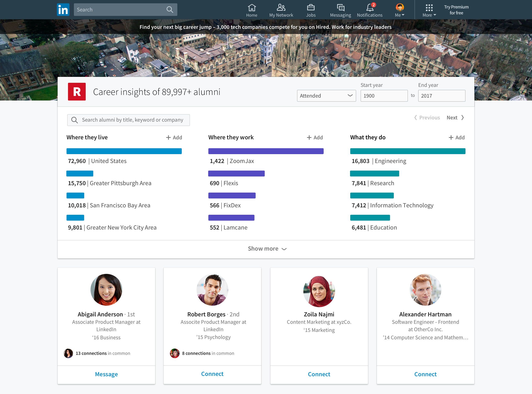Open the Me profile dropdown
This screenshot has width=532, height=394.
tap(400, 10)
